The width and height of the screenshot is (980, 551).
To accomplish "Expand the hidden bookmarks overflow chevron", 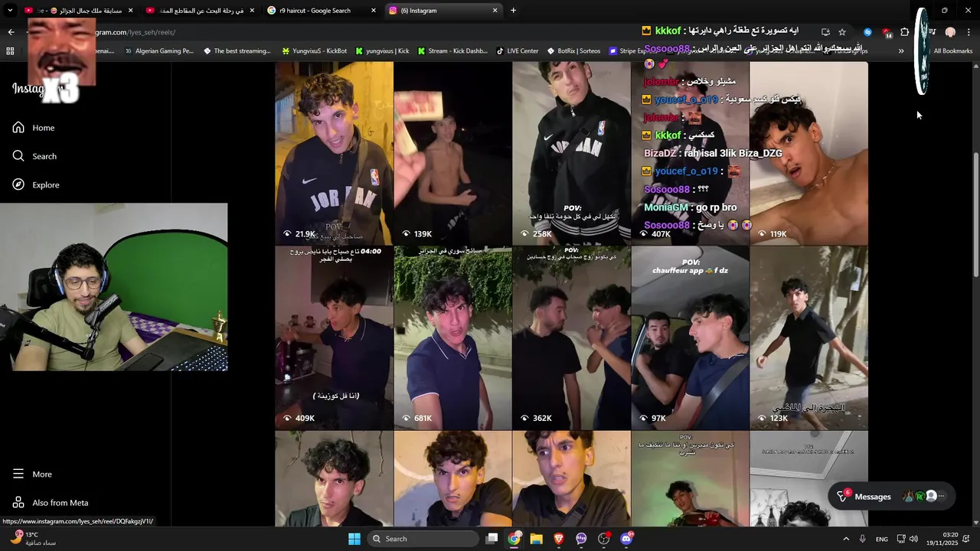I will 900,51.
